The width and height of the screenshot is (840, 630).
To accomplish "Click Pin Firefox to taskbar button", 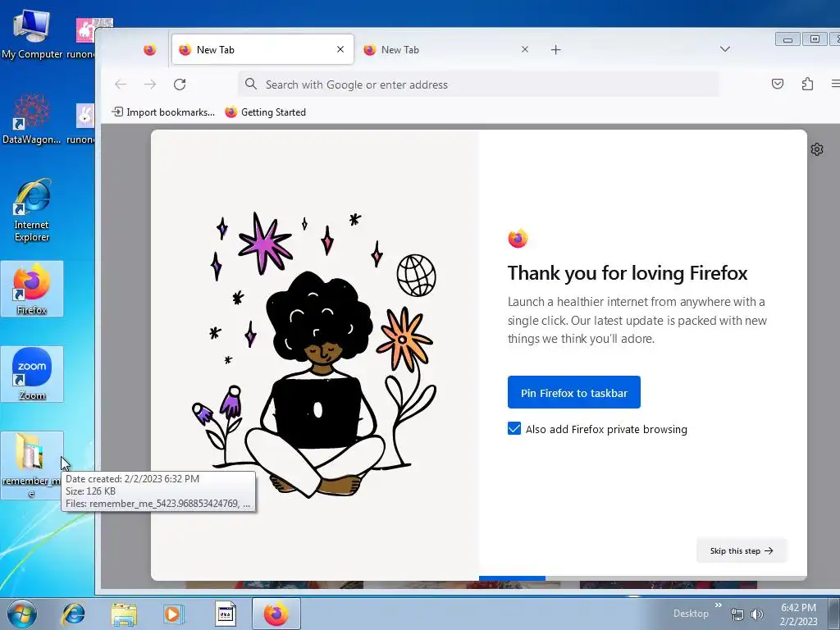I will coord(573,393).
